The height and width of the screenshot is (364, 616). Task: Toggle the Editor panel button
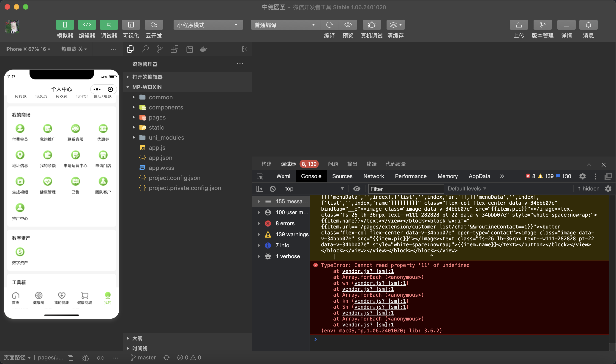click(87, 25)
